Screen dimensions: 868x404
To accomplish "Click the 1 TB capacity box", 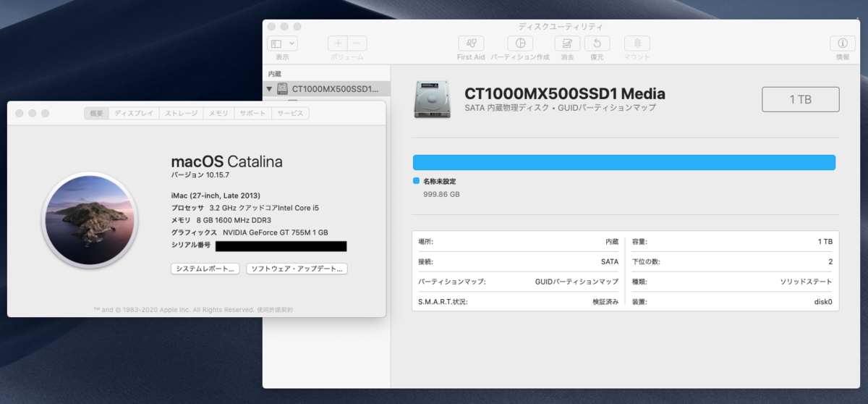I will pyautogui.click(x=801, y=99).
